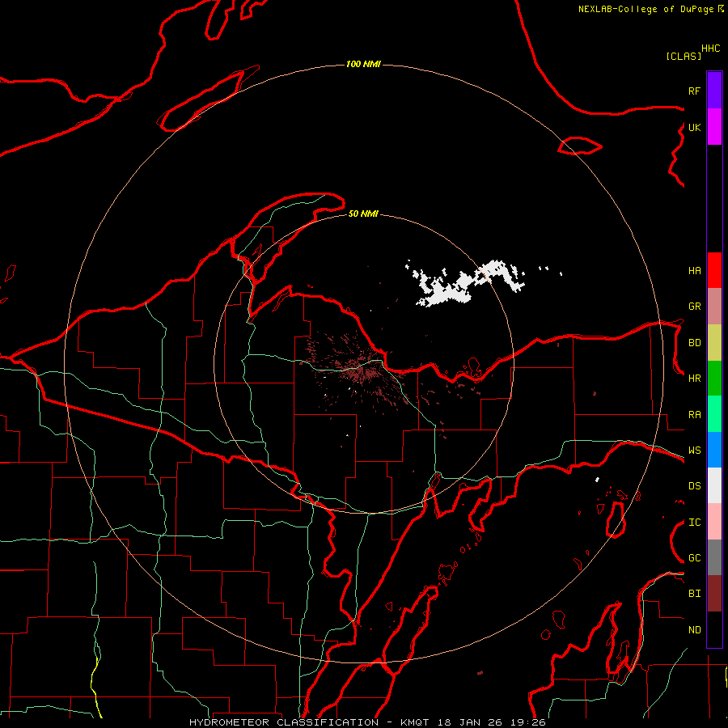This screenshot has height=728, width=728.
Task: Click the blue WS legend swatch
Action: [x=714, y=450]
